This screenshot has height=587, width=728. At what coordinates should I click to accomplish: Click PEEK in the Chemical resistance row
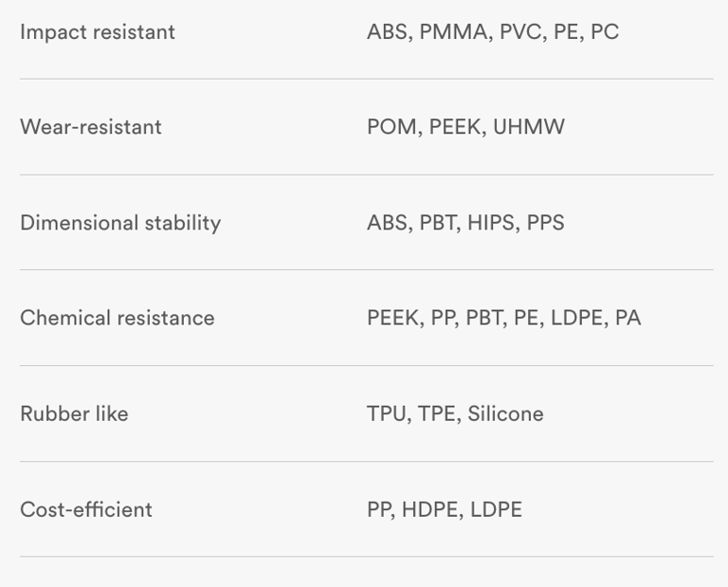392,318
